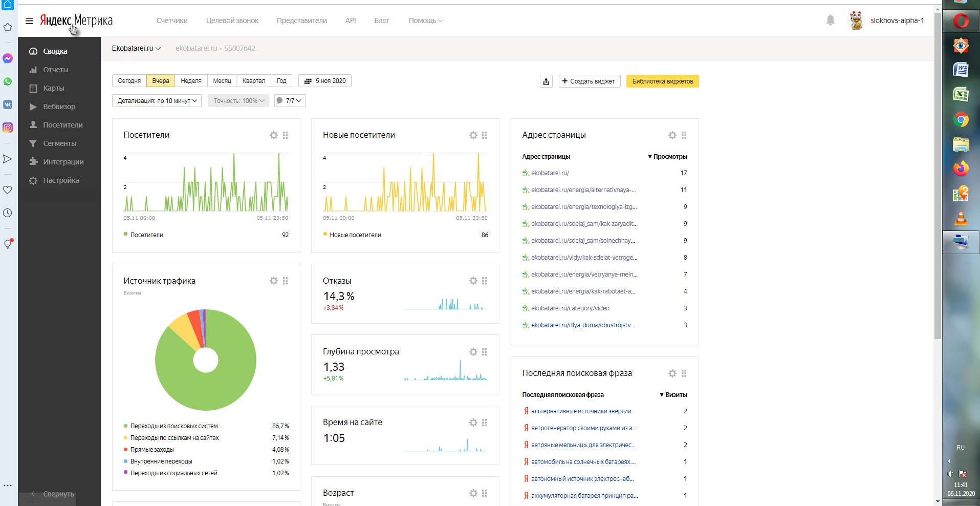
Task: Click the Библиотека виджетов button
Action: (x=662, y=81)
